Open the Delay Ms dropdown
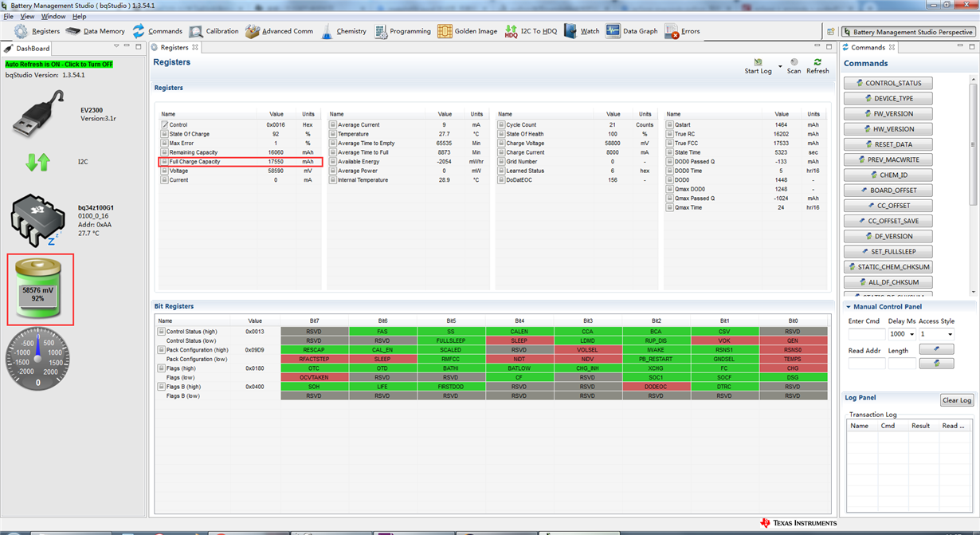Screen dimensions: 980x535 coord(911,334)
